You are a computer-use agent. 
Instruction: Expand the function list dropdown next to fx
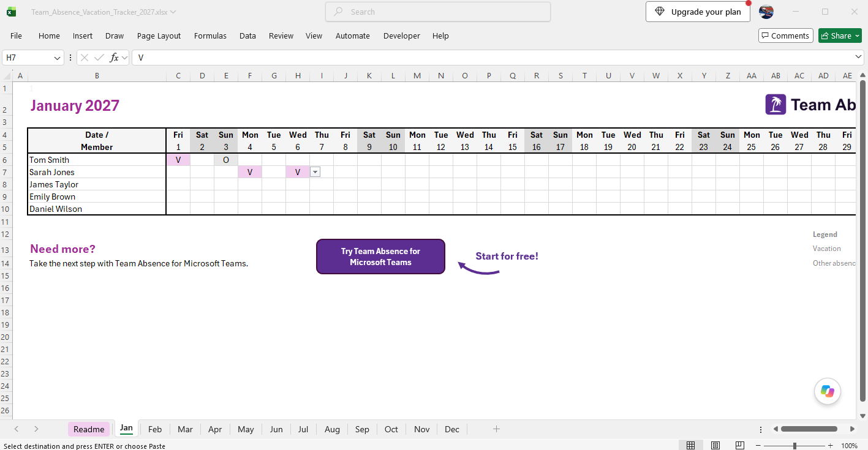click(124, 58)
